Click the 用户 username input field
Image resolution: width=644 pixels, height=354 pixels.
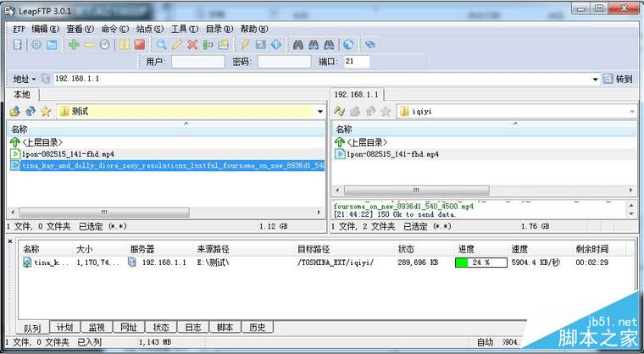point(198,62)
